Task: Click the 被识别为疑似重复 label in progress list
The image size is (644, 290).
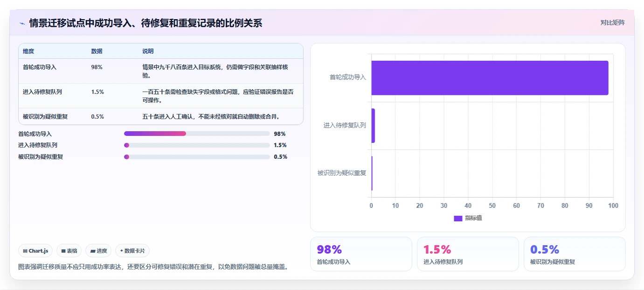Action: point(41,157)
